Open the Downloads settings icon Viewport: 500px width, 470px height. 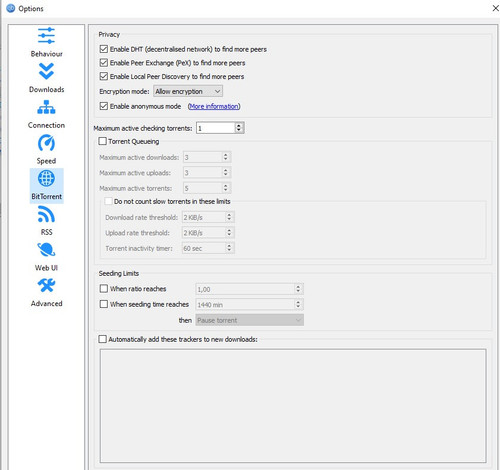coord(46,71)
